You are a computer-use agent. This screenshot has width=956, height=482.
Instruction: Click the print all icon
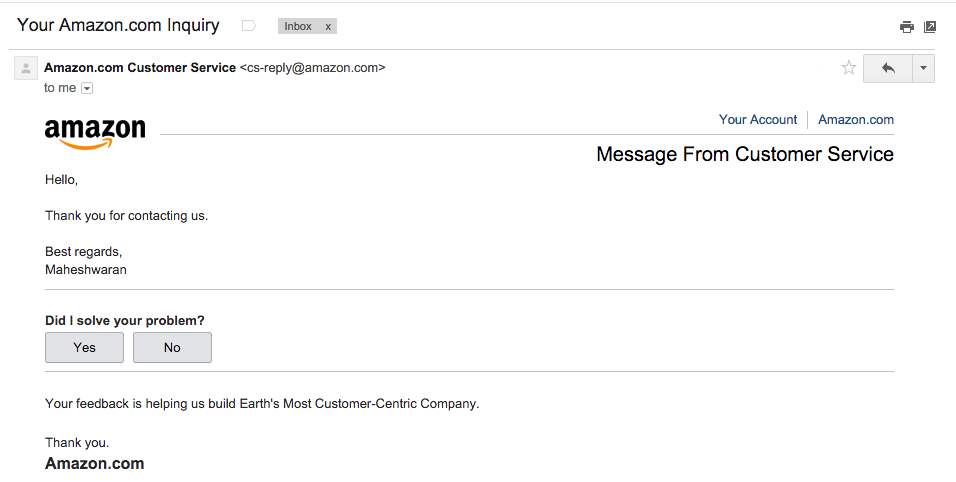tap(906, 27)
